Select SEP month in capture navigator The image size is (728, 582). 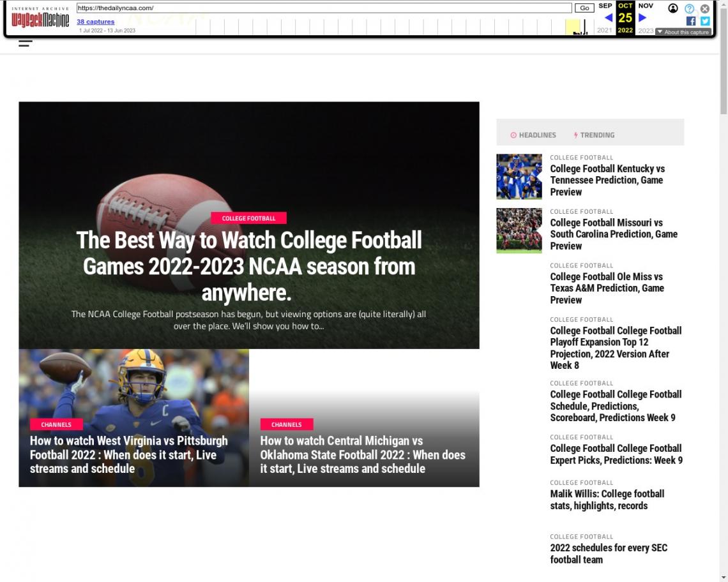tap(605, 6)
